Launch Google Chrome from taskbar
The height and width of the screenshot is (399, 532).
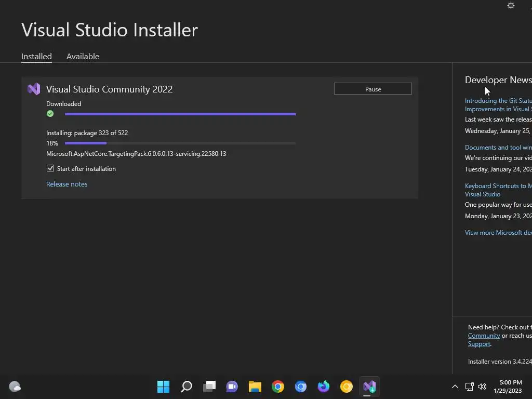coord(278,387)
